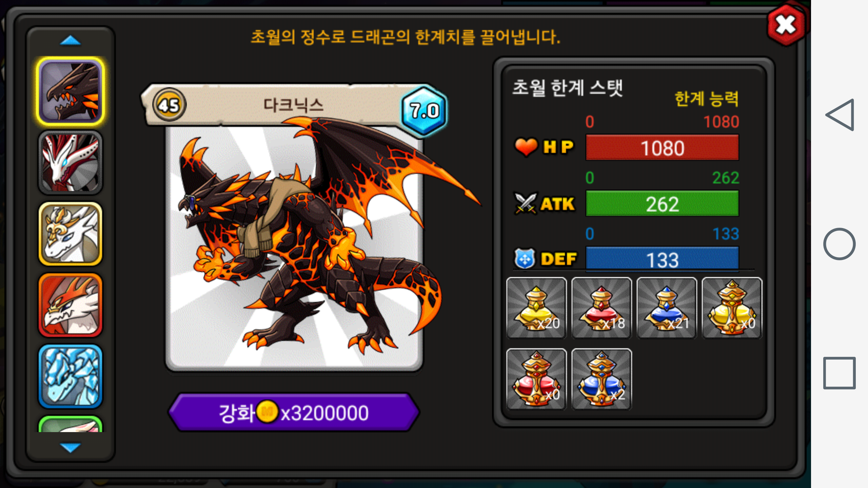
Task: Tap the blue 7.0 hexagon badge
Action: [x=424, y=111]
